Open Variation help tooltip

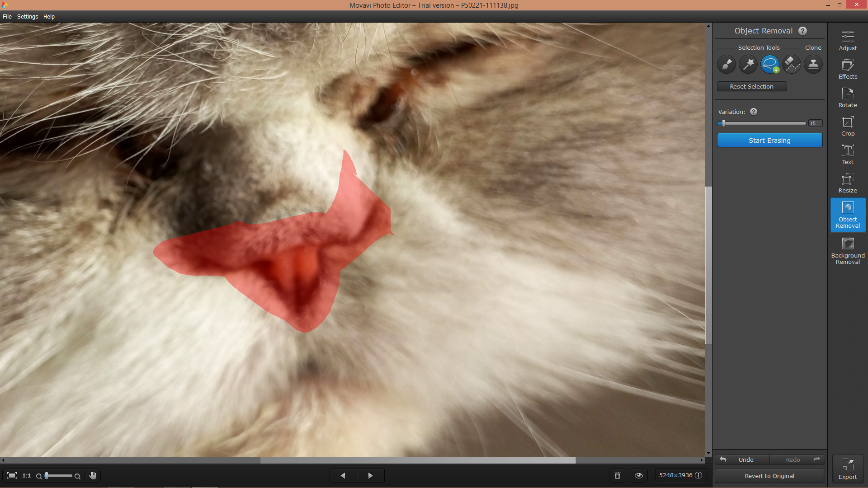click(754, 112)
